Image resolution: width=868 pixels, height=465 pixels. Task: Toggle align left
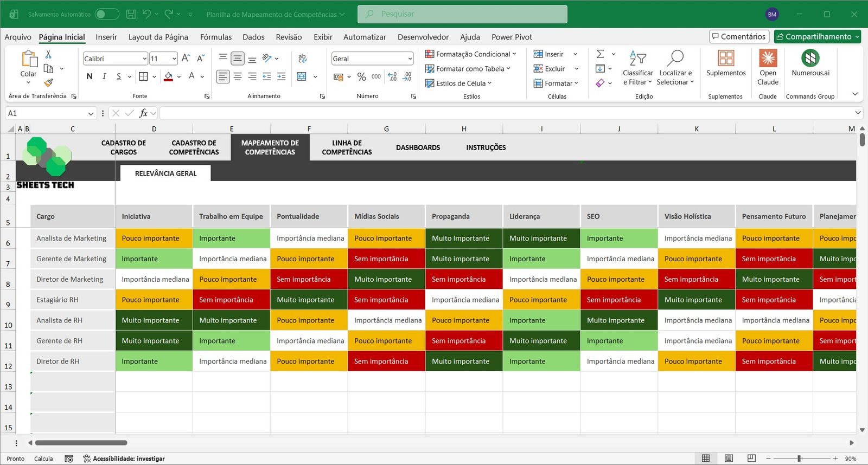pyautogui.click(x=223, y=76)
